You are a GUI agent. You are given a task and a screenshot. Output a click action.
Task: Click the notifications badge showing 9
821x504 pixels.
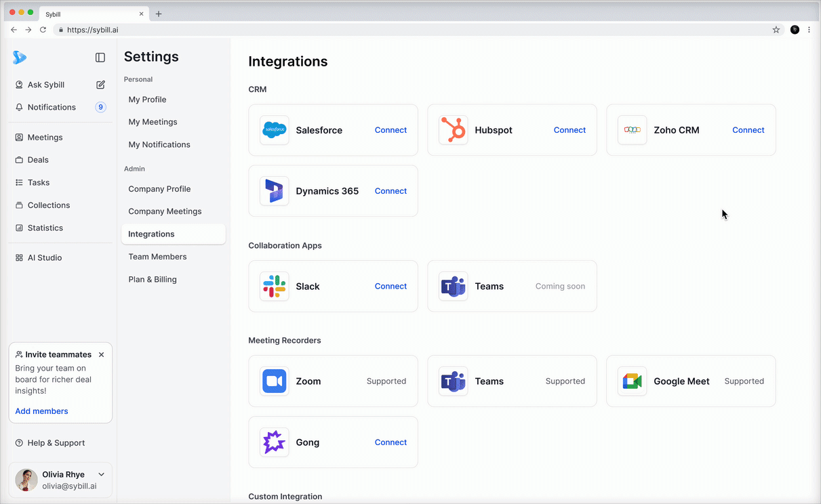click(x=100, y=107)
